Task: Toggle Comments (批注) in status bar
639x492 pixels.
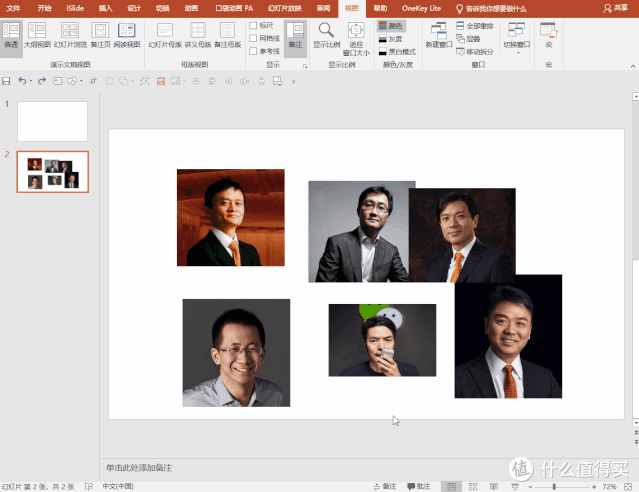Action: (419, 486)
